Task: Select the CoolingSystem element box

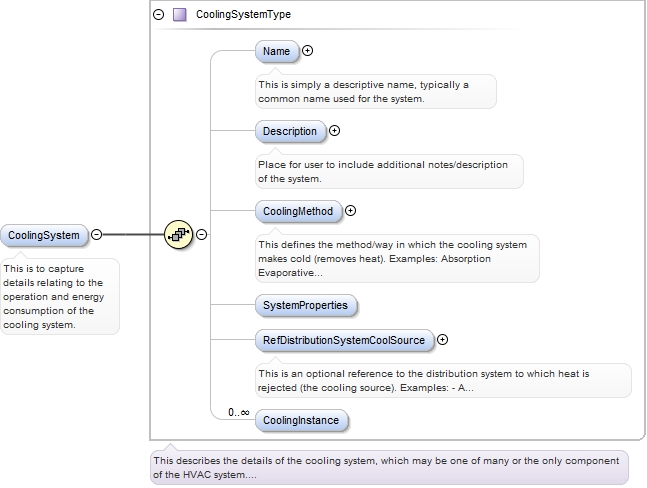Action: [44, 236]
